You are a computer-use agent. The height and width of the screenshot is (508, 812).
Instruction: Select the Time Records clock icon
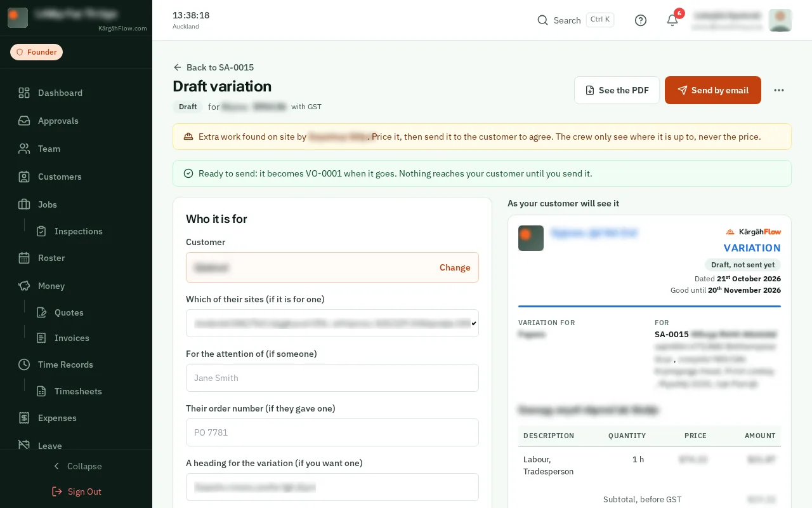click(24, 364)
